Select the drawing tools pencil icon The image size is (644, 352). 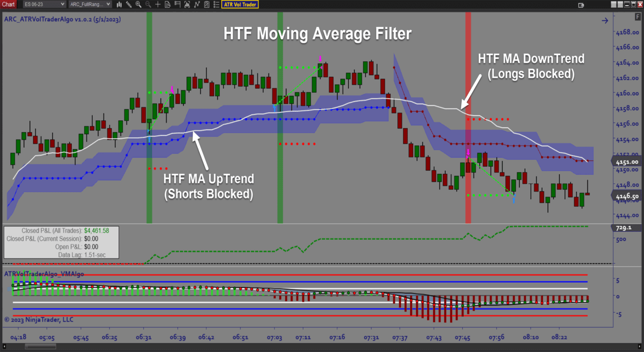129,4
